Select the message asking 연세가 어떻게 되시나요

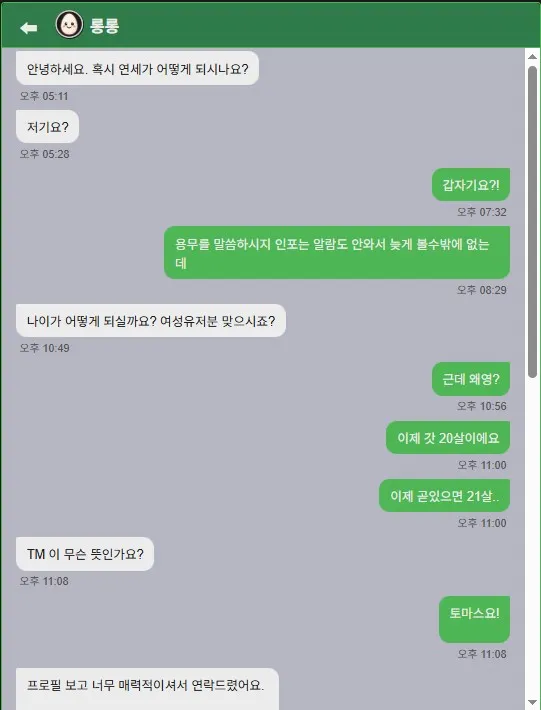pos(138,68)
